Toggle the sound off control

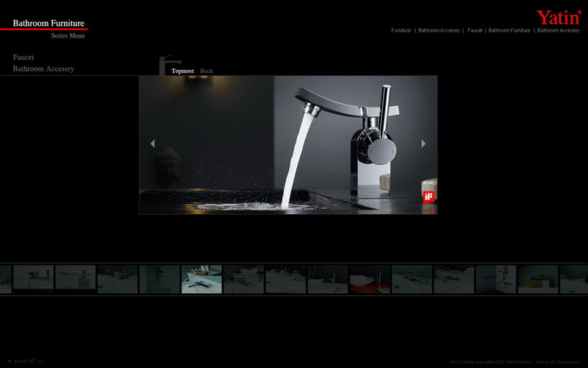click(x=22, y=361)
